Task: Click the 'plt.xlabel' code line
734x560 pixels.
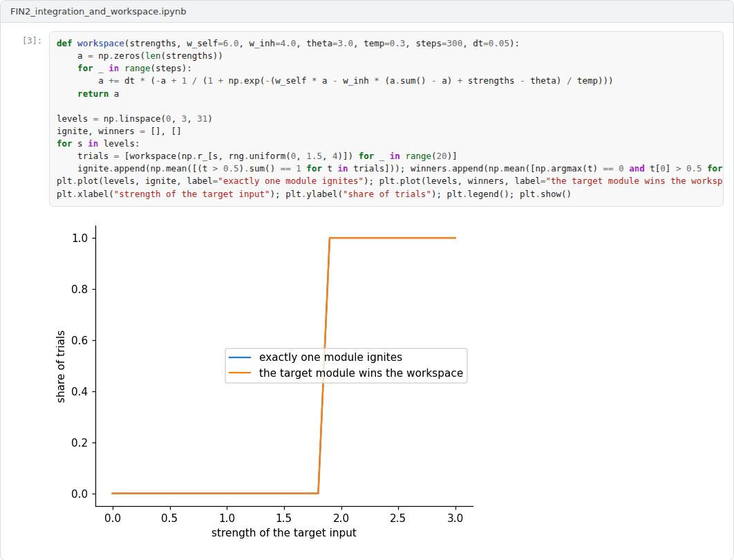Action: pyautogui.click(x=314, y=194)
